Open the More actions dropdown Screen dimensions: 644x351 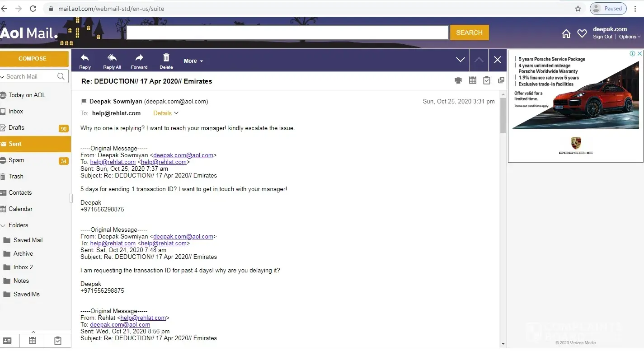193,61
